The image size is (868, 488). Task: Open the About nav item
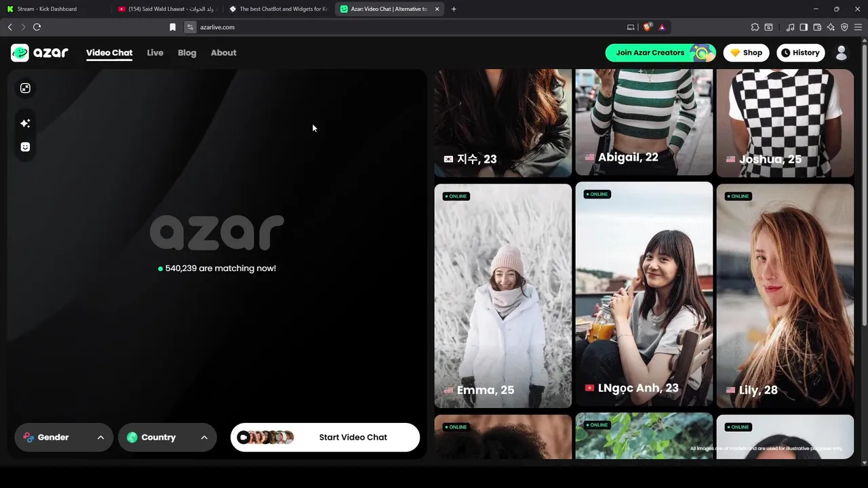223,53
